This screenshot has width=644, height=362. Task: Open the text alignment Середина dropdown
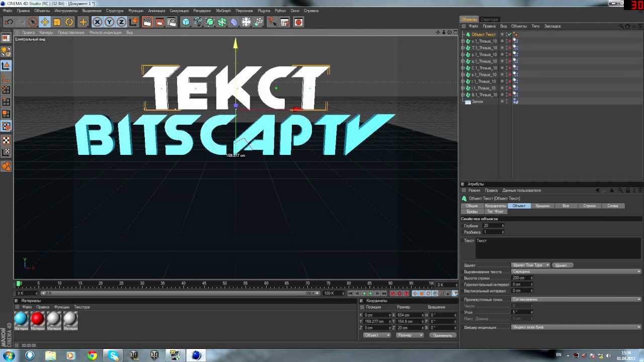point(576,271)
